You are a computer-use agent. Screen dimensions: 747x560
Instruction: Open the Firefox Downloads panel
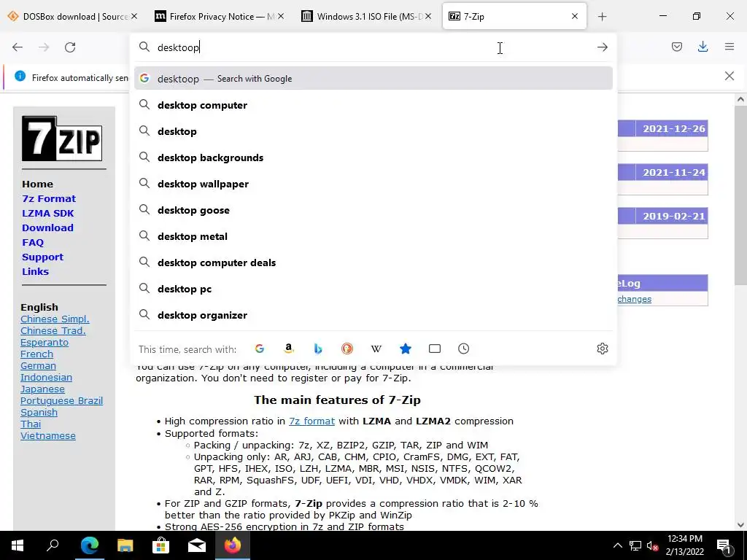(x=703, y=47)
